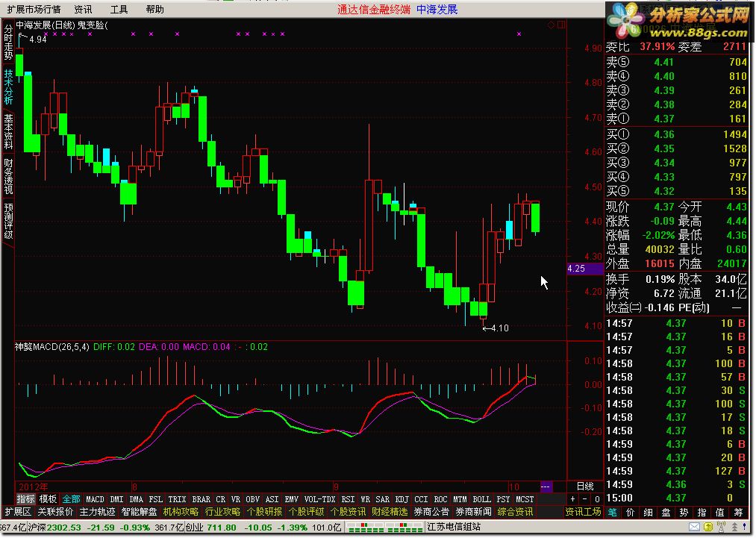This screenshot has width=756, height=538.
Task: Select the 盘 tab in quote panel
Action: click(666, 513)
